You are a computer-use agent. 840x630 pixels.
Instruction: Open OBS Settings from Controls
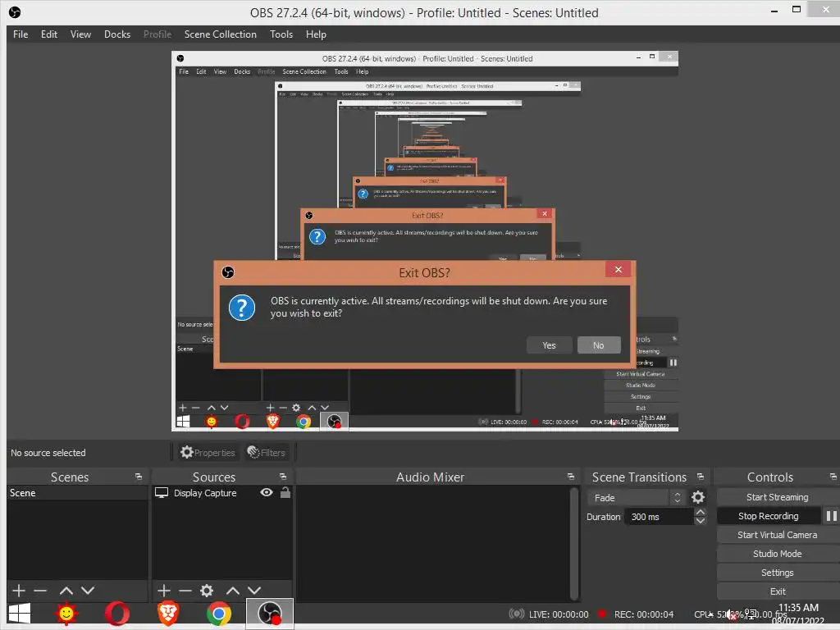point(777,573)
